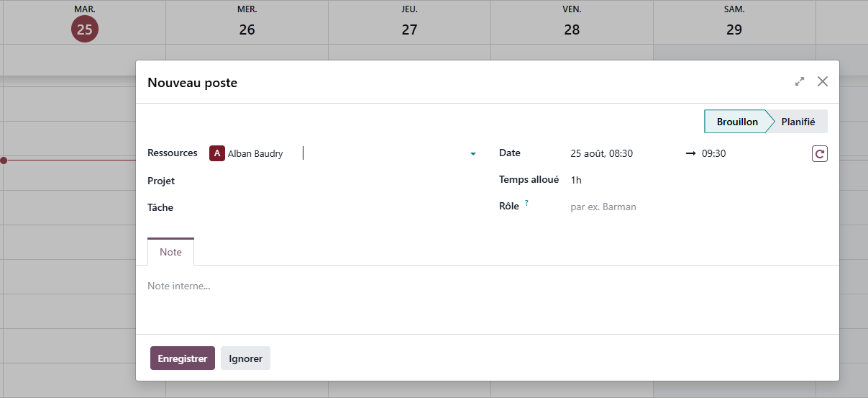Click the Ignorer button
868x398 pixels.
click(245, 358)
